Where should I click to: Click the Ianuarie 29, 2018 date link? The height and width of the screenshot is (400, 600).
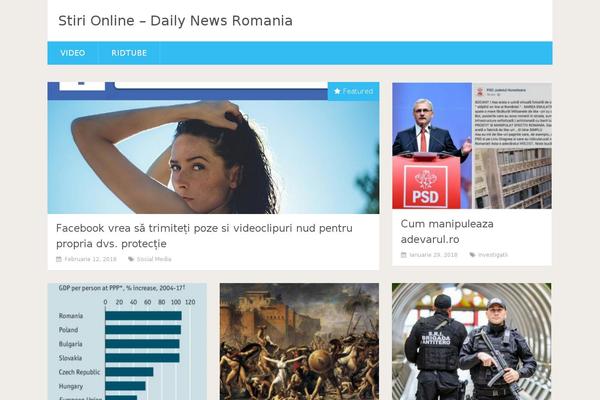tap(433, 255)
